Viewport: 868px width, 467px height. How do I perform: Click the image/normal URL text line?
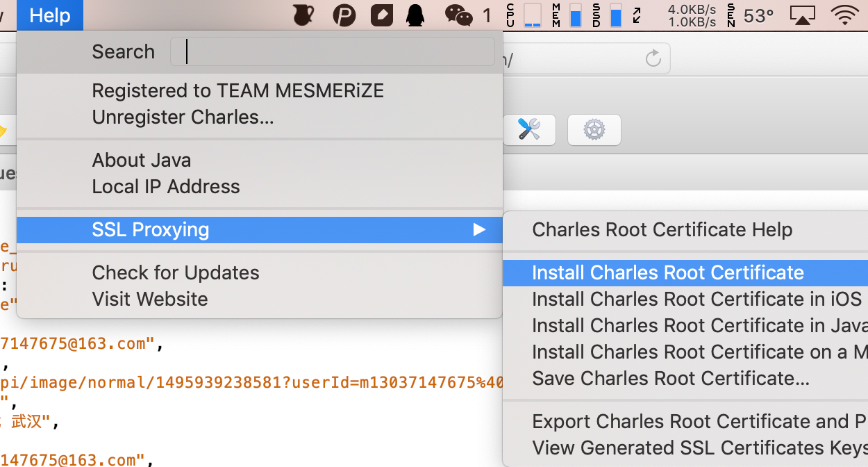coord(251,382)
